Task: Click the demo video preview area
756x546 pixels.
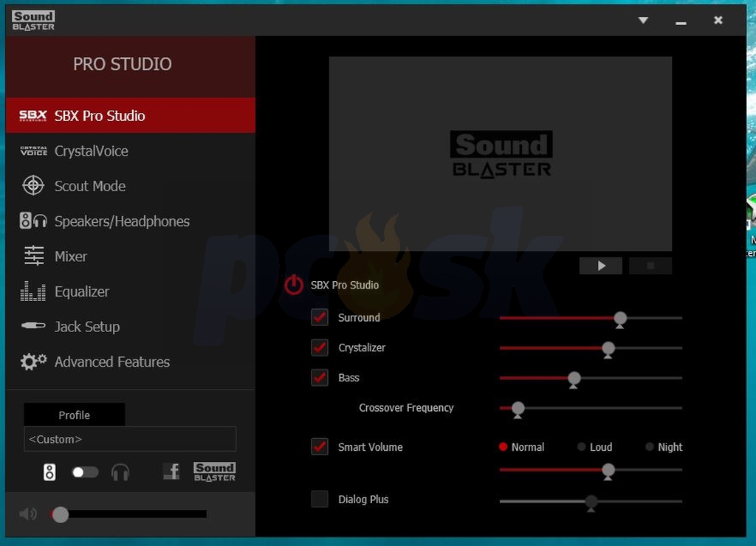Action: [x=501, y=153]
